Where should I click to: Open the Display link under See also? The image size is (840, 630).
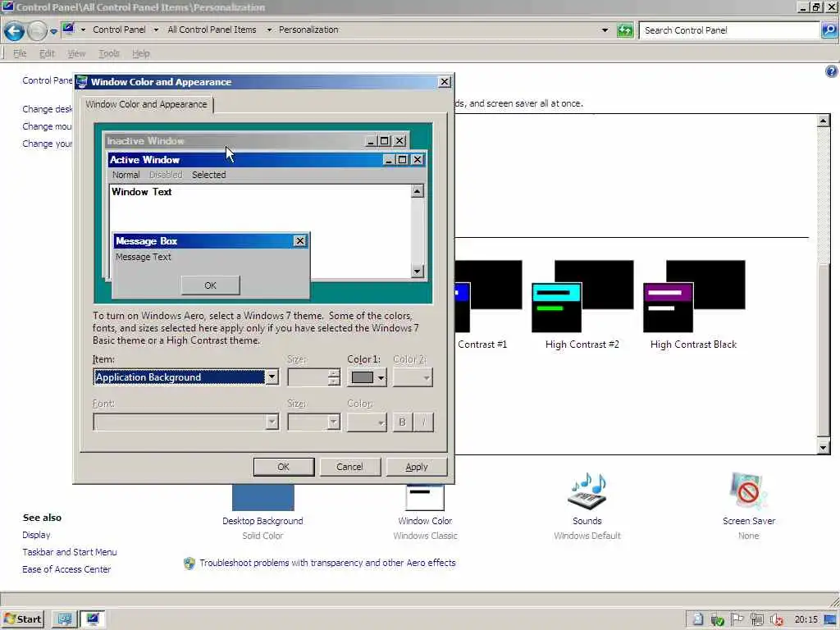pos(36,535)
